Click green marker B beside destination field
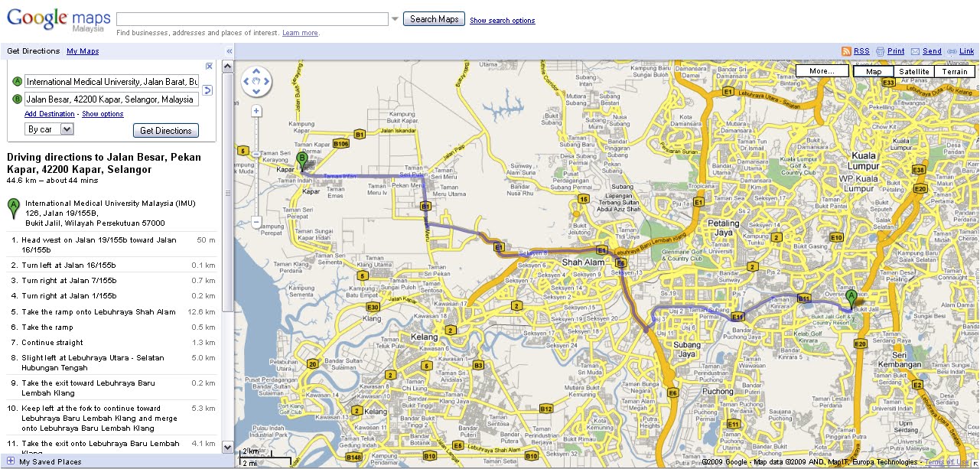Viewport: 980px width, 469px height. (17, 99)
